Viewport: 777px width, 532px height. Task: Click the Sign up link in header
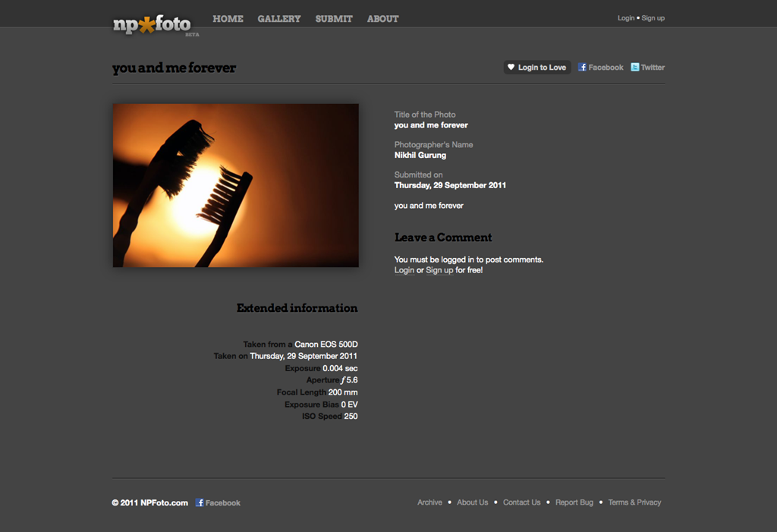point(653,18)
